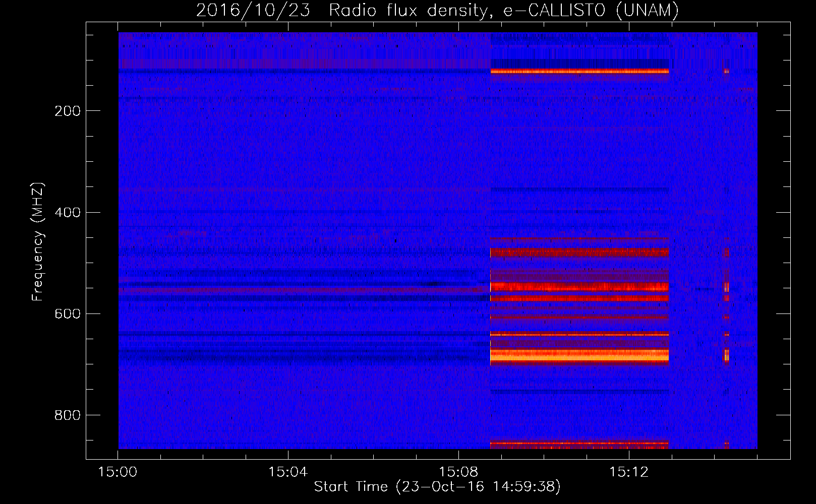
Task: Click the '600' frequency tick label
Action: pos(68,314)
